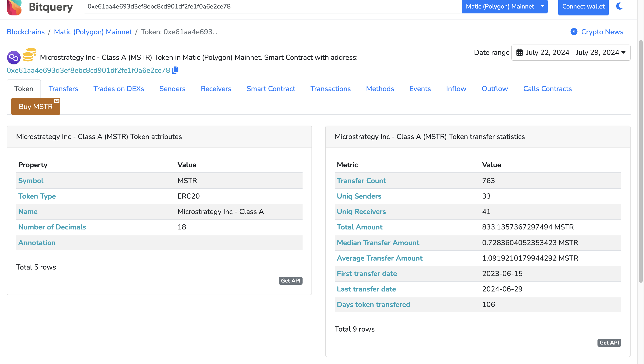The width and height of the screenshot is (644, 364).
Task: Click the value 833.1357367297494 MSTR
Action: 528,227
